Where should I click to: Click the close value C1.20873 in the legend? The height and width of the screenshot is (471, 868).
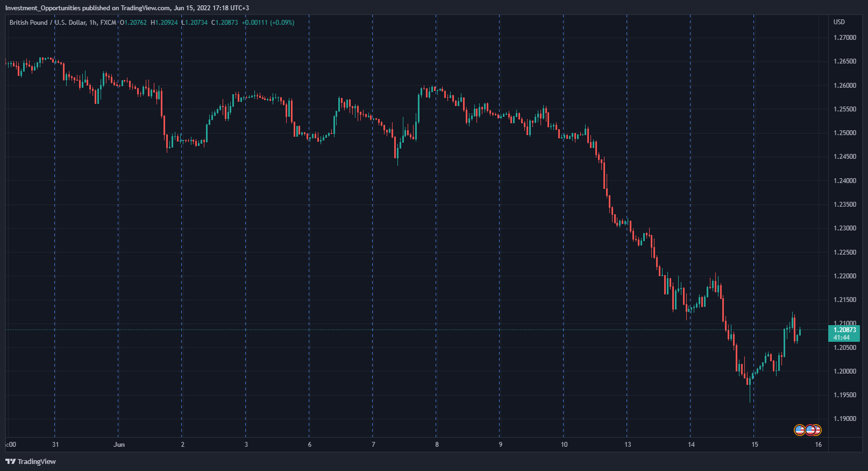click(224, 23)
